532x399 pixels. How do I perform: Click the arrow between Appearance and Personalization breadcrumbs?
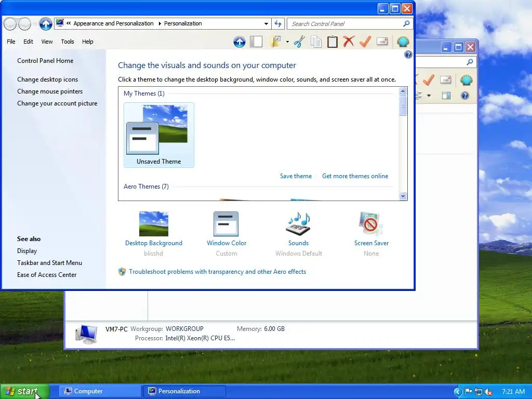pos(159,23)
